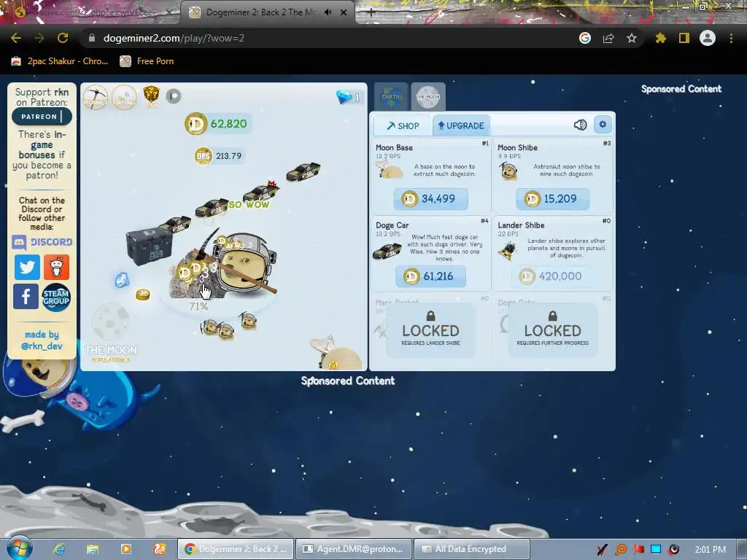Go forward in the browser
Screen dimensions: 747x560
point(39,38)
